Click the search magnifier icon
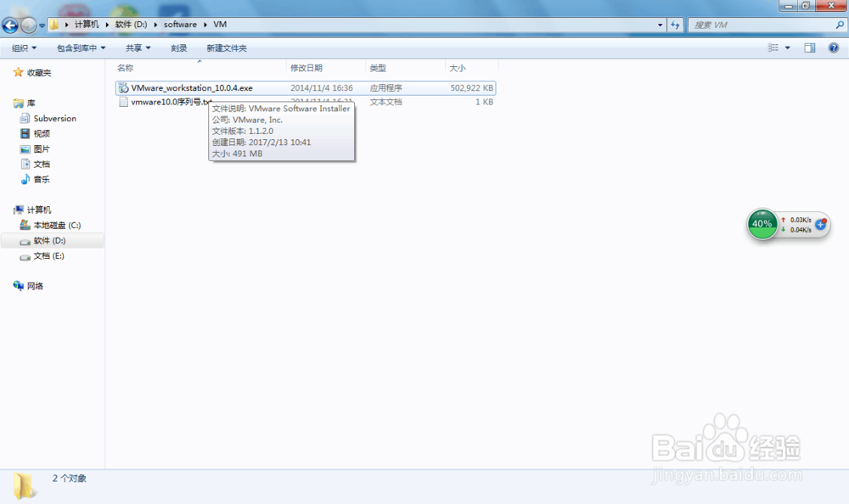The height and width of the screenshot is (504, 849). (x=840, y=25)
